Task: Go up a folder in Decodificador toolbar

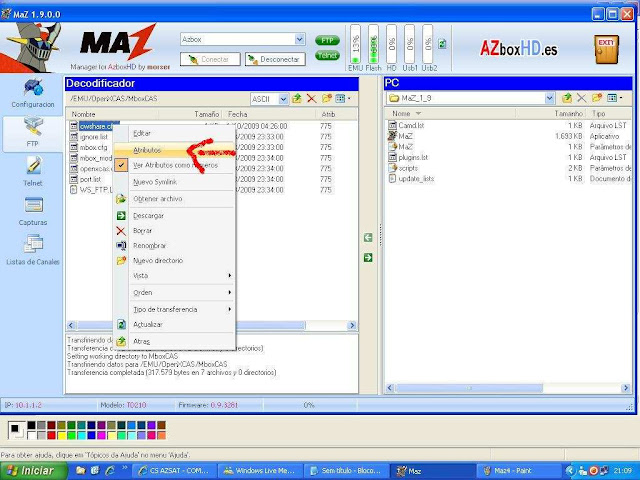Action: 297,98
